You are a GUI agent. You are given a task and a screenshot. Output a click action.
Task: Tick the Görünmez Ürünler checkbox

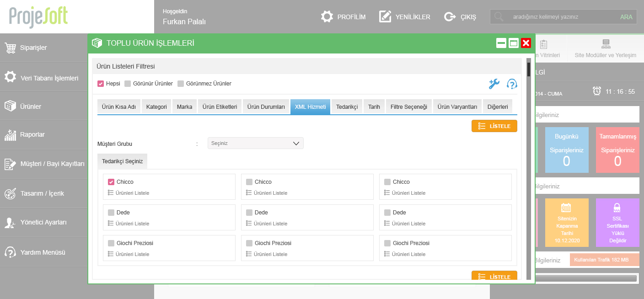(x=181, y=84)
